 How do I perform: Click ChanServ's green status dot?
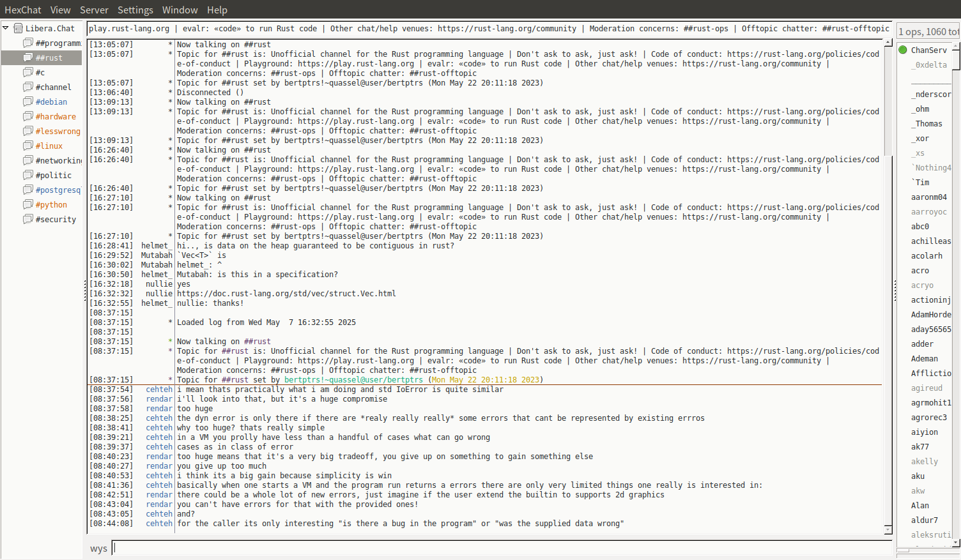click(x=903, y=50)
